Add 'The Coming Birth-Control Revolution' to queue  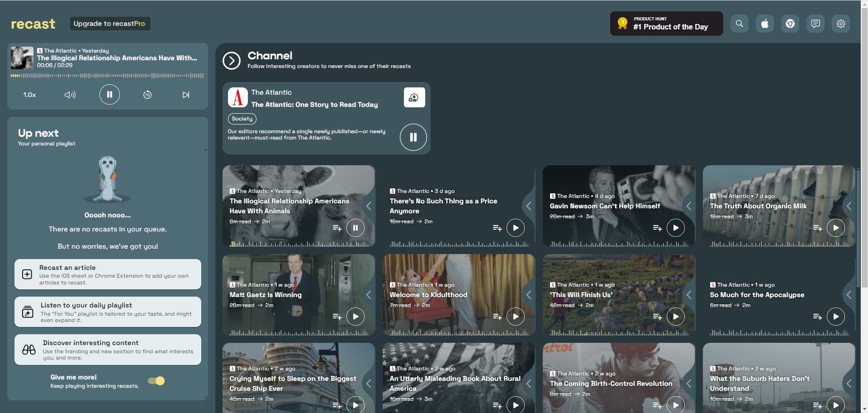(x=657, y=405)
